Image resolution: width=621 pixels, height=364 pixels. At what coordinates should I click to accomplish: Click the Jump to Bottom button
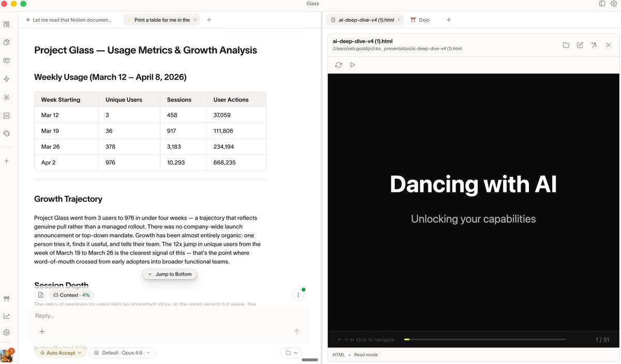click(x=170, y=274)
